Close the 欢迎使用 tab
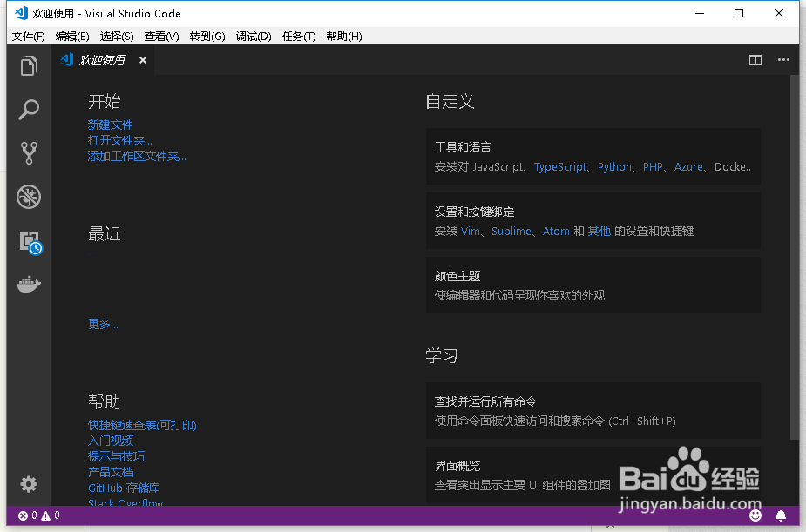 click(x=143, y=60)
